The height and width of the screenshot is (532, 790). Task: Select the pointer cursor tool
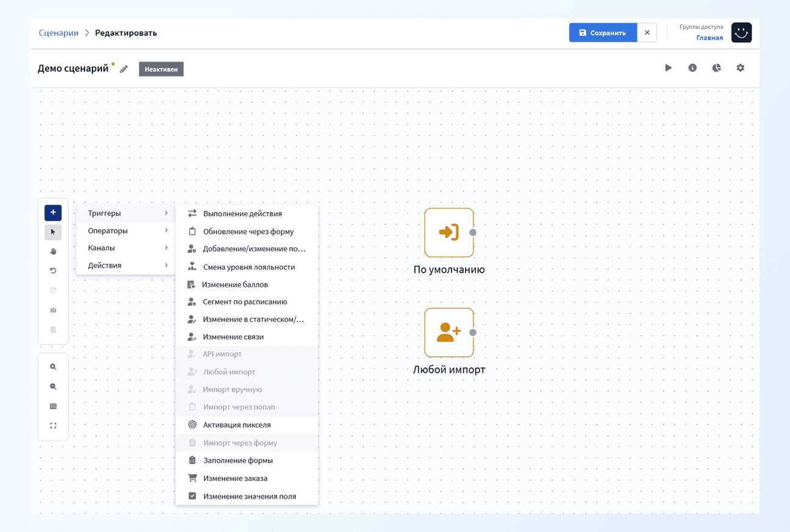click(53, 232)
